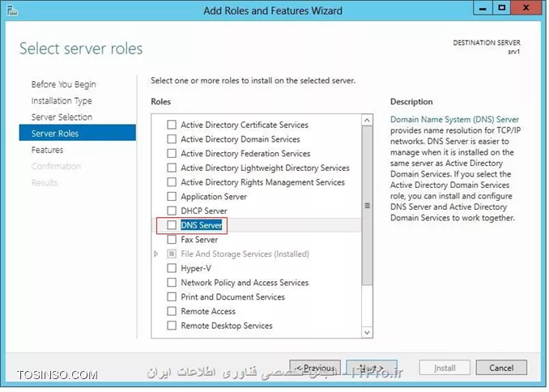The image size is (549, 392).
Task: Select Print and Document Services label
Action: pyautogui.click(x=233, y=297)
